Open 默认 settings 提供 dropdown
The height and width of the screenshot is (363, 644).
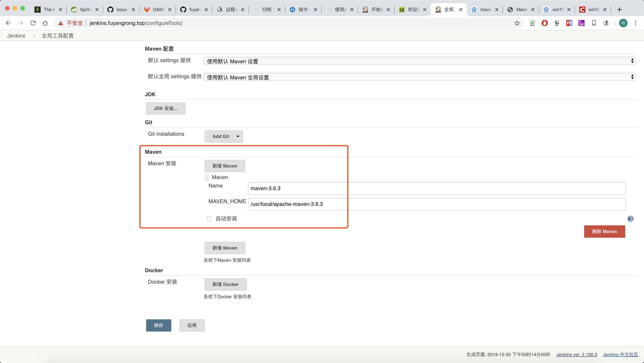(419, 61)
